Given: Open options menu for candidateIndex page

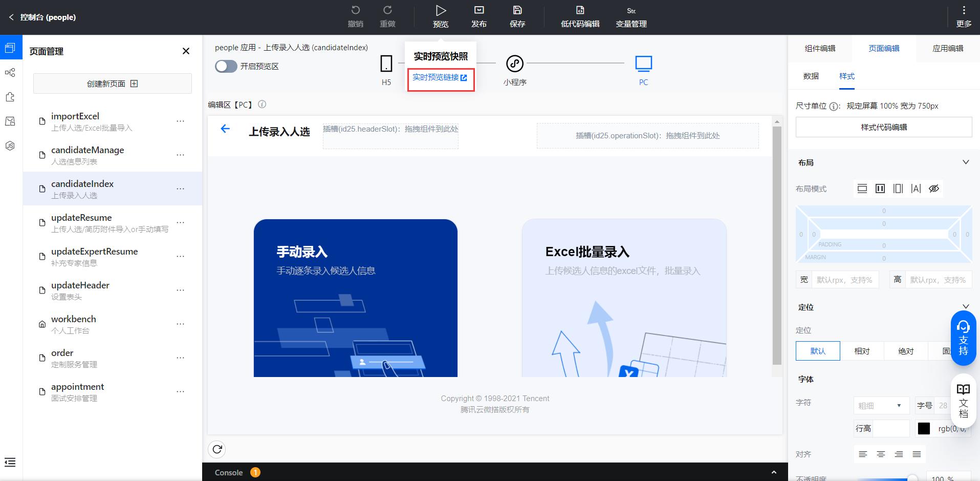Looking at the screenshot, I should 180,189.
